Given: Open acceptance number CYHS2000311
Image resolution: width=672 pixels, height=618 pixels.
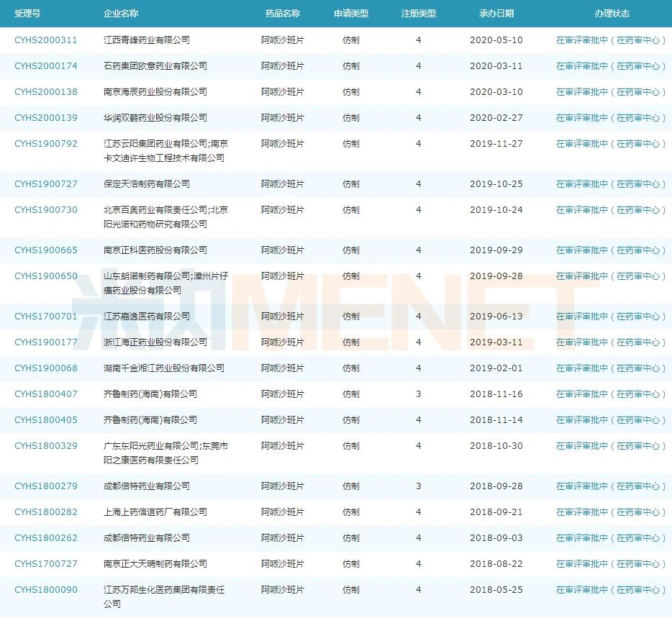Looking at the screenshot, I should click(x=46, y=40).
